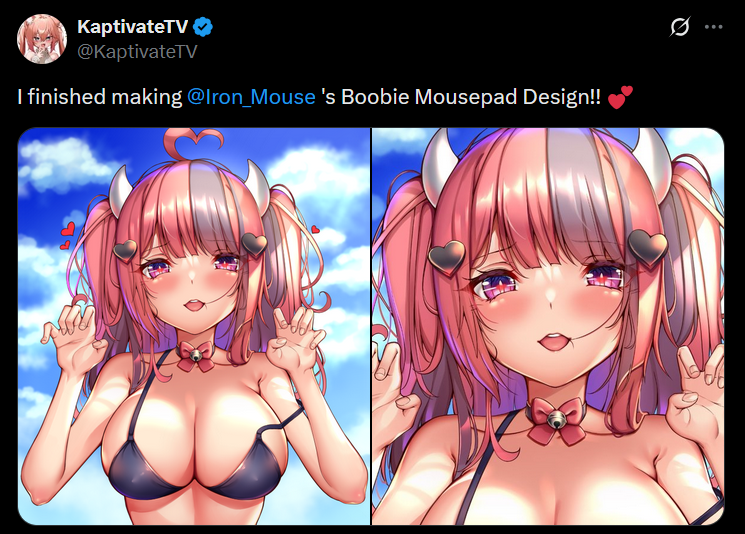Screen dimensions: 745x534
Task: Click the blue verified checkmark badge
Action: (x=203, y=27)
